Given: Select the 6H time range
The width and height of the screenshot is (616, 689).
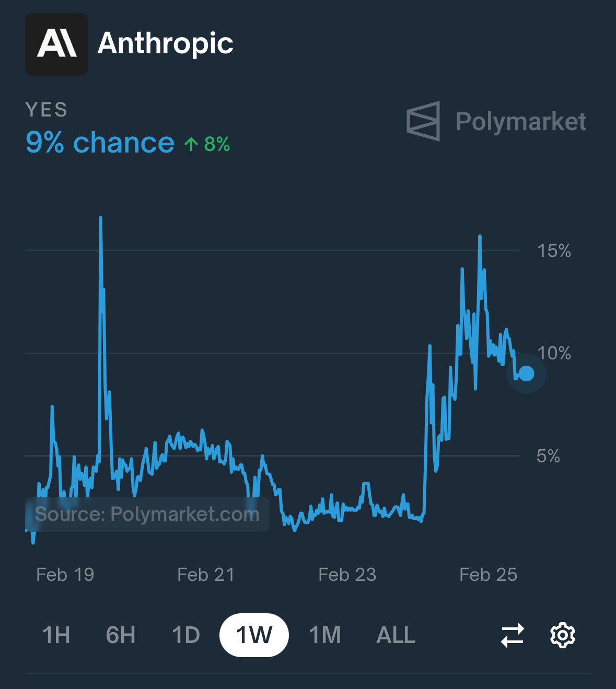Looking at the screenshot, I should tap(121, 635).
